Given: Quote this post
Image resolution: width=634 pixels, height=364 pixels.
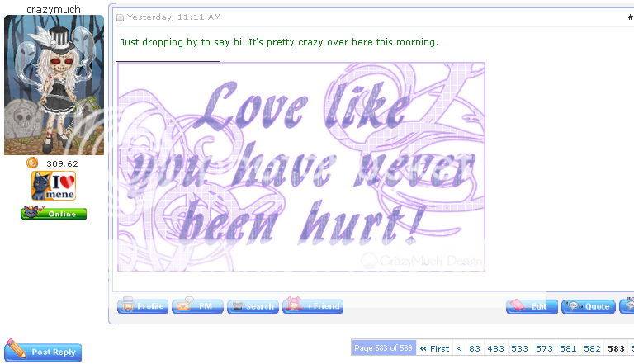Looking at the screenshot, I should (x=588, y=306).
